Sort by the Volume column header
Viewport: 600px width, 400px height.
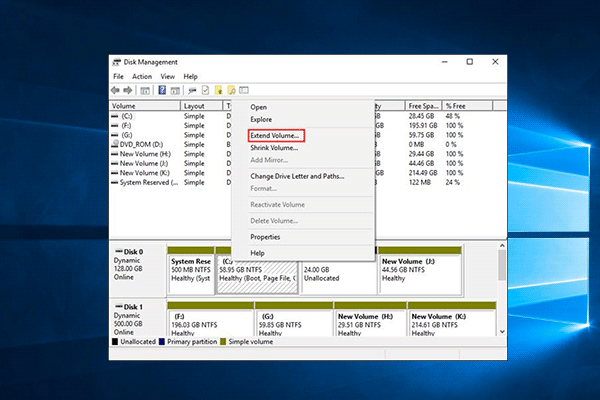[145, 106]
